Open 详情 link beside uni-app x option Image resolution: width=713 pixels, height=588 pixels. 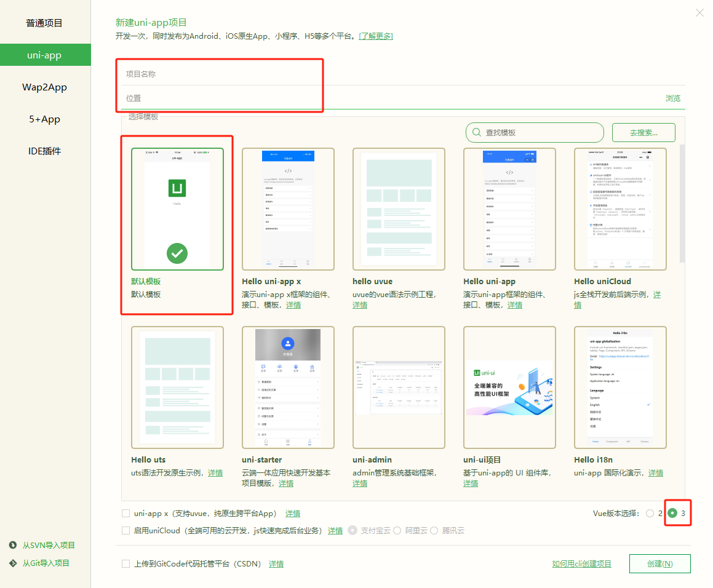(x=292, y=514)
